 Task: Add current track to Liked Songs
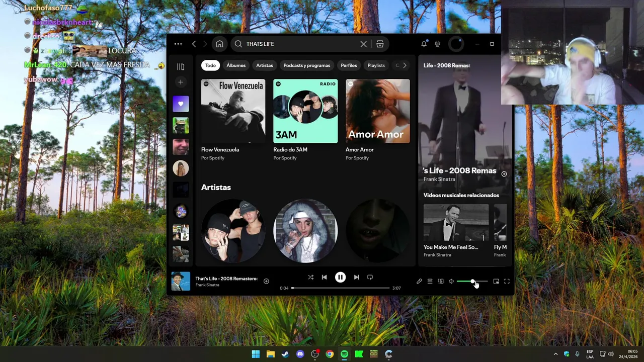(x=266, y=282)
